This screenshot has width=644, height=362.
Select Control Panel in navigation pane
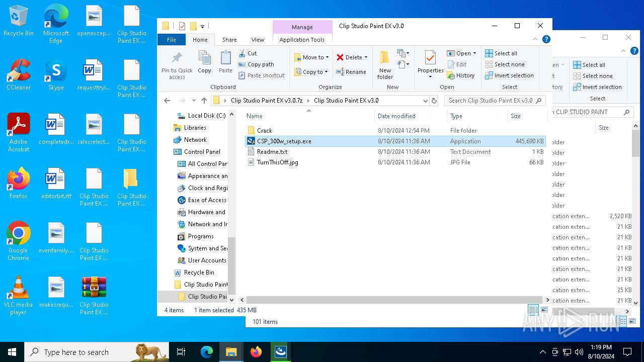[x=197, y=152]
